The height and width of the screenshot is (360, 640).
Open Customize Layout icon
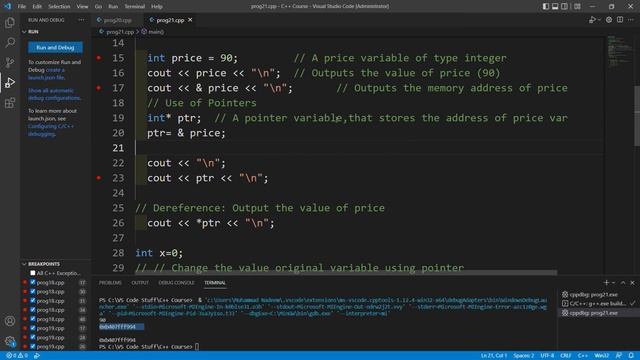[x=577, y=6]
